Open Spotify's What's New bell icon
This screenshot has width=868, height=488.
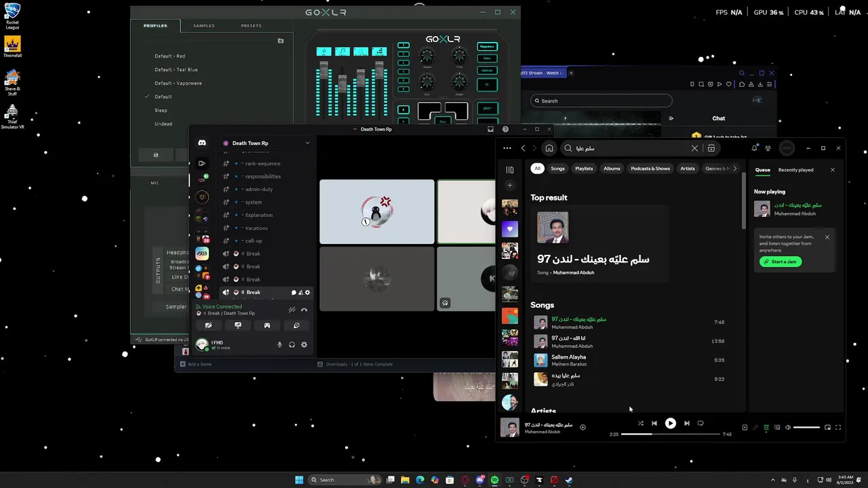[x=754, y=148]
